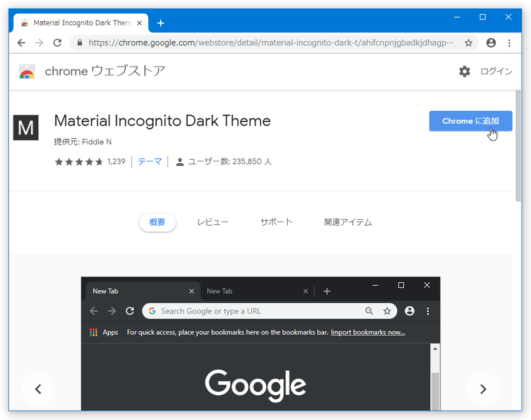The image size is (531, 420).
Task: Close the Material Incognito Dark Theme tab
Action: tap(139, 23)
